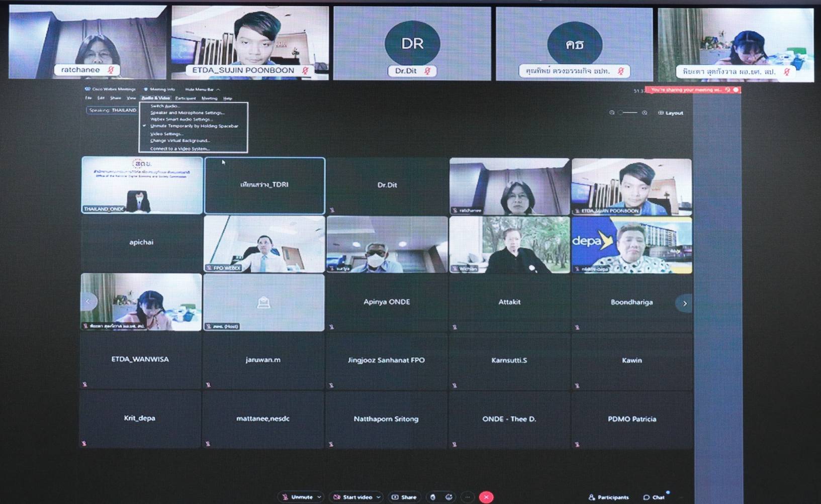Click the more options ellipsis button
821x504 pixels.
tap(468, 497)
